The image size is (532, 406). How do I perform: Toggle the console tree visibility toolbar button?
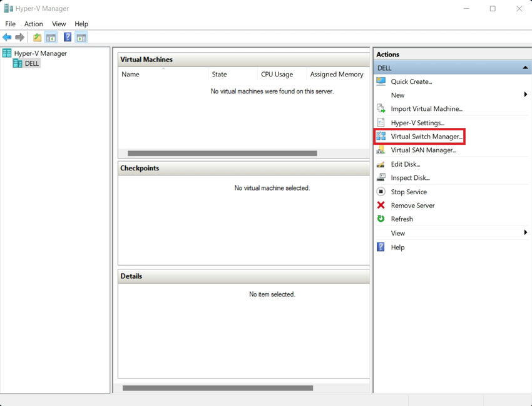50,37
